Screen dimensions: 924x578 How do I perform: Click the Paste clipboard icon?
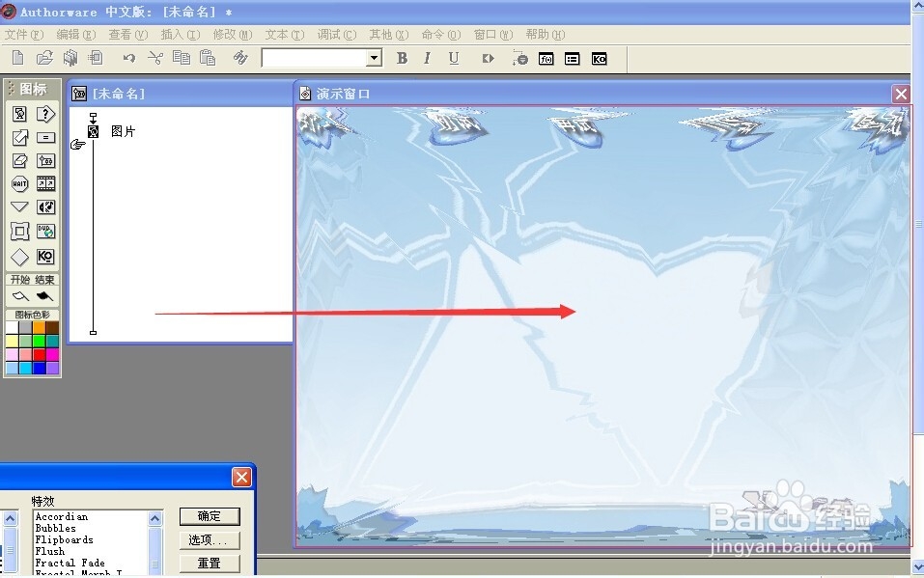coord(208,58)
